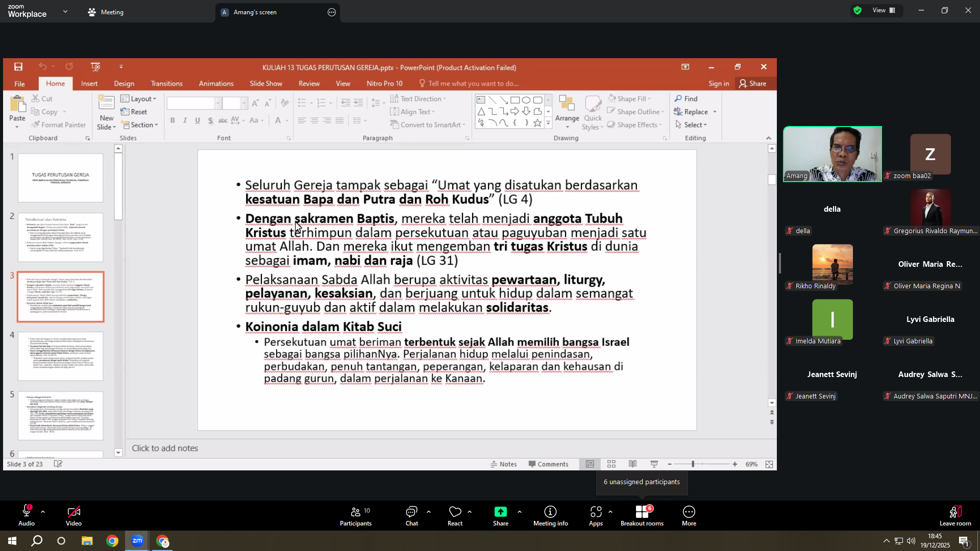Click the Format Painter tool
This screenshot has height=551, width=980.
pyautogui.click(x=58, y=124)
